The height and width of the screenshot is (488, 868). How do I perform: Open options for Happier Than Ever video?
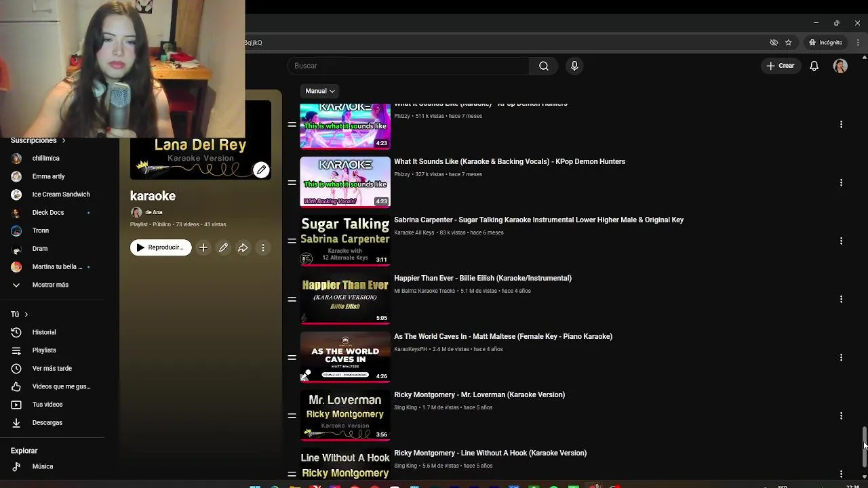pyautogui.click(x=841, y=299)
